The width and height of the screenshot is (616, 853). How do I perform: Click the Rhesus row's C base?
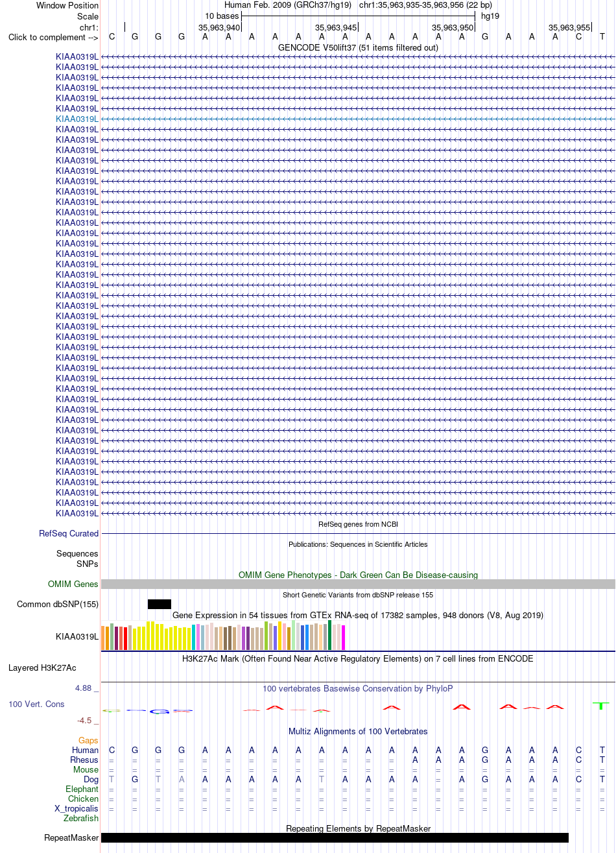[579, 760]
